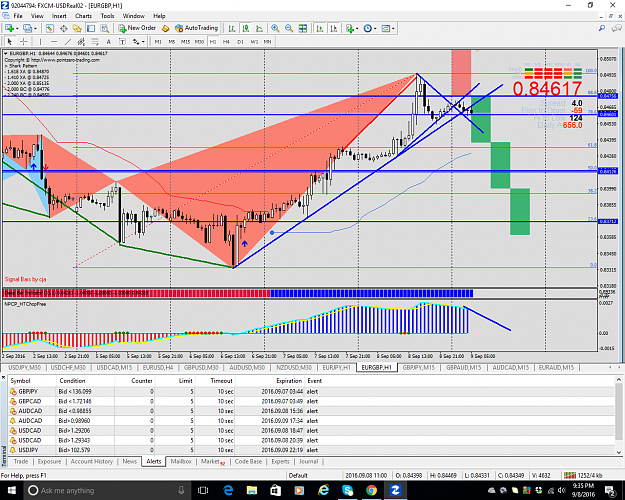
Task: Toggle Chart Shift
Action: click(x=334, y=28)
